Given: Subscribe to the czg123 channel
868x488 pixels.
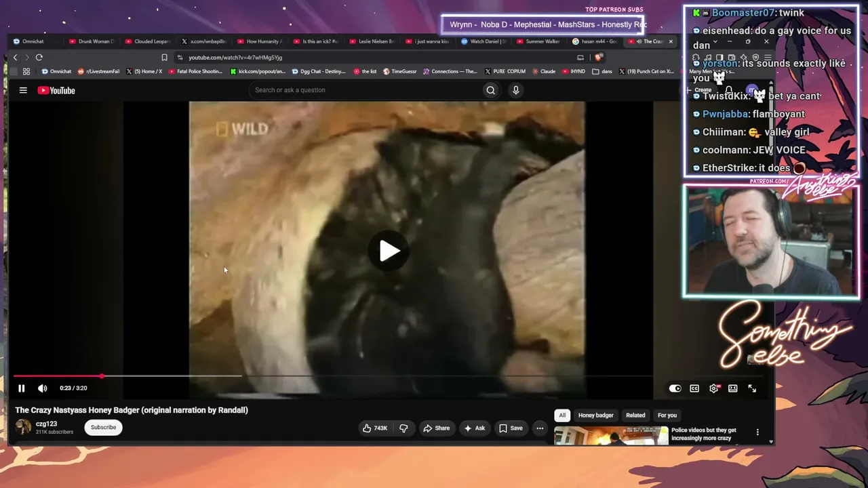Looking at the screenshot, I should (104, 428).
